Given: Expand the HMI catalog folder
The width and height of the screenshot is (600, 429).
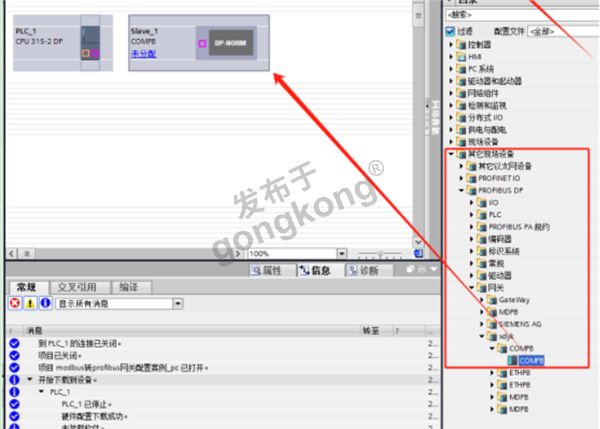Looking at the screenshot, I should (x=451, y=57).
